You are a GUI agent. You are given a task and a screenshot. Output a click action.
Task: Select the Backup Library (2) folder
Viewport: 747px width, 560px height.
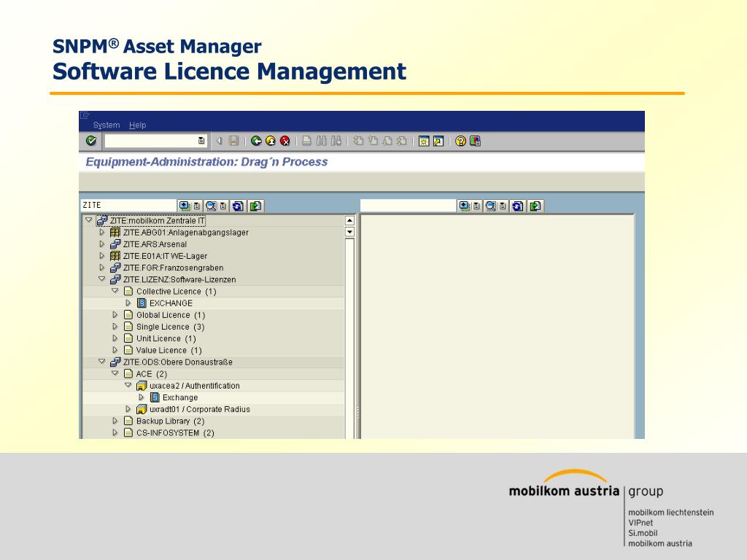point(170,421)
